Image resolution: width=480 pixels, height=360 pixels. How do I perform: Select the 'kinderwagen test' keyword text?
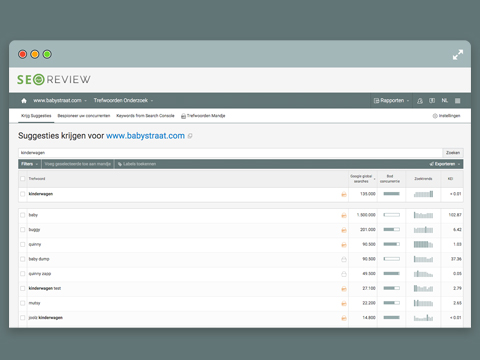pos(45,288)
